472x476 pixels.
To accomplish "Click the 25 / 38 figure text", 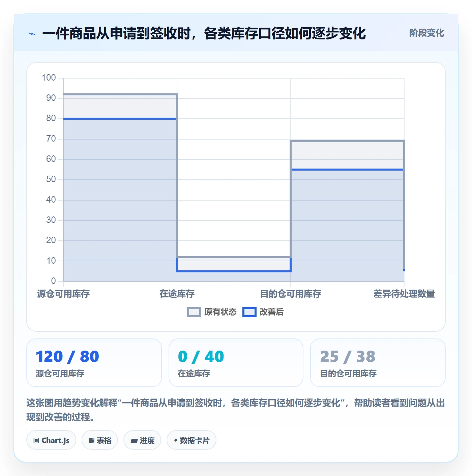I will click(348, 357).
